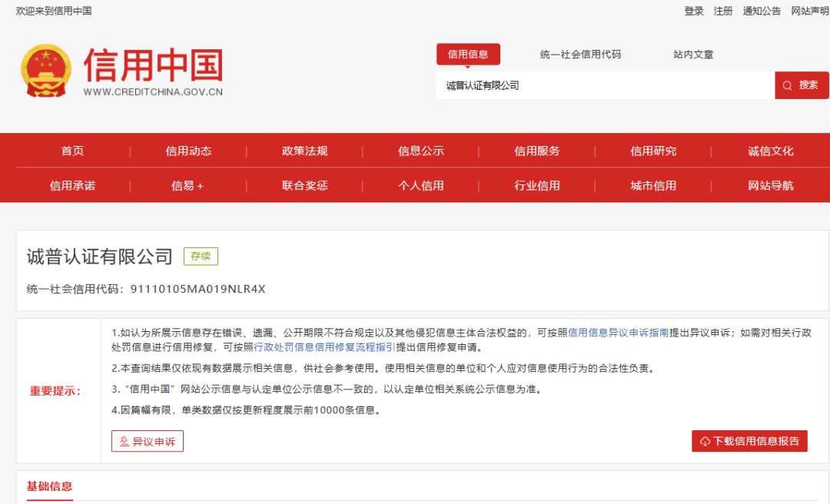The width and height of the screenshot is (830, 504).
Task: Select 首页 in the navigation bar
Action: [x=72, y=151]
